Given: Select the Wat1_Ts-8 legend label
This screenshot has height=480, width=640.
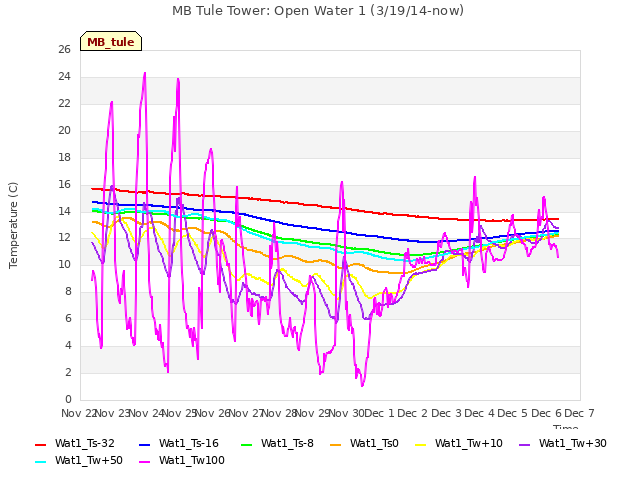Looking at the screenshot, I should click(287, 444).
